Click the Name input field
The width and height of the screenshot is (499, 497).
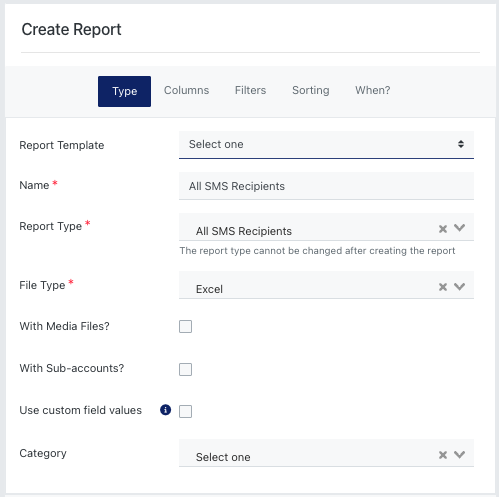[x=326, y=186]
